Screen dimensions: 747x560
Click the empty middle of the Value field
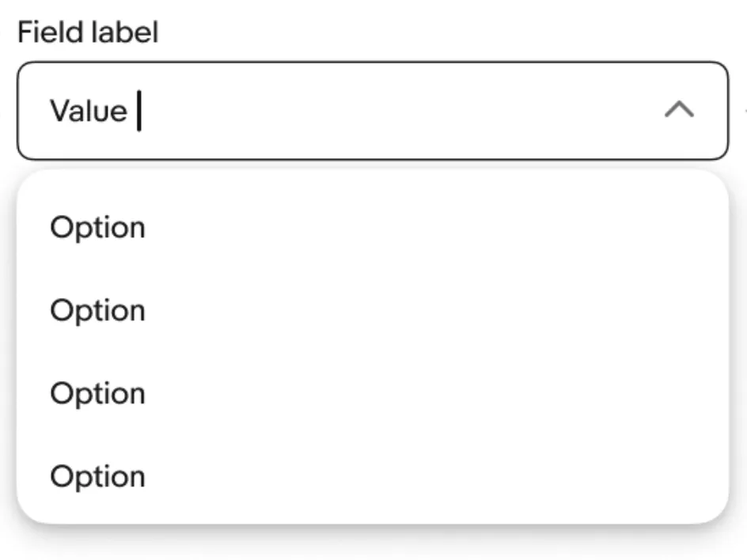tap(396, 111)
